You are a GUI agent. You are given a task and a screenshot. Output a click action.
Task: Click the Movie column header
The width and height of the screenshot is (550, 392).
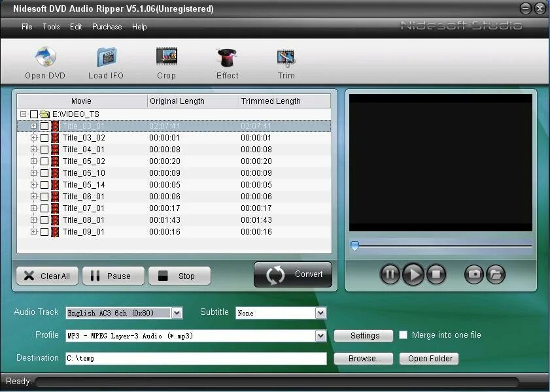pos(82,101)
